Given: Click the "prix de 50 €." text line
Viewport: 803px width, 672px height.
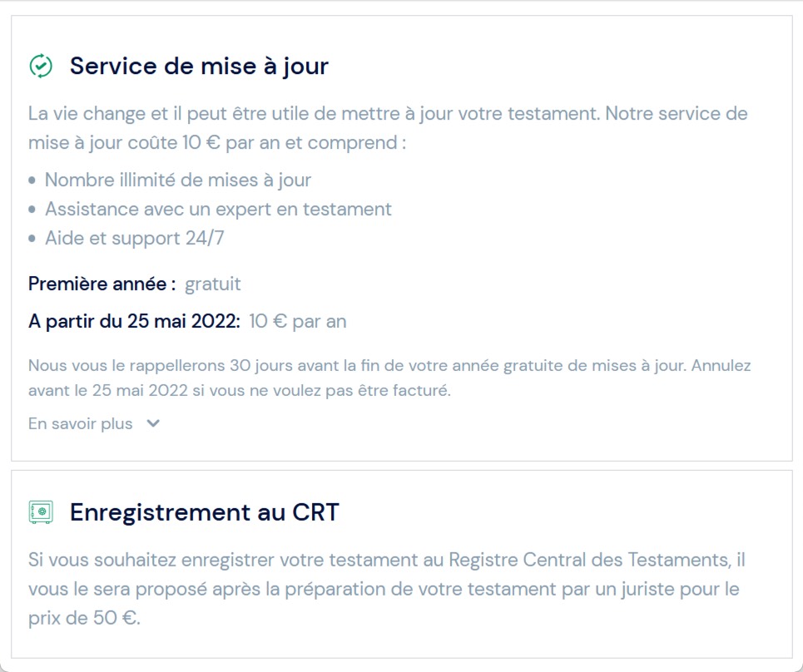Looking at the screenshot, I should [84, 620].
